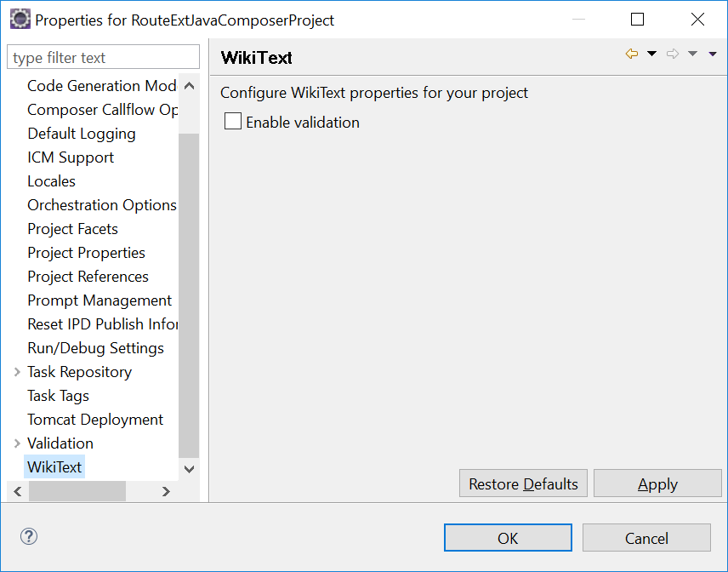728x572 pixels.
Task: Select ICM Support in list
Action: [x=71, y=157]
